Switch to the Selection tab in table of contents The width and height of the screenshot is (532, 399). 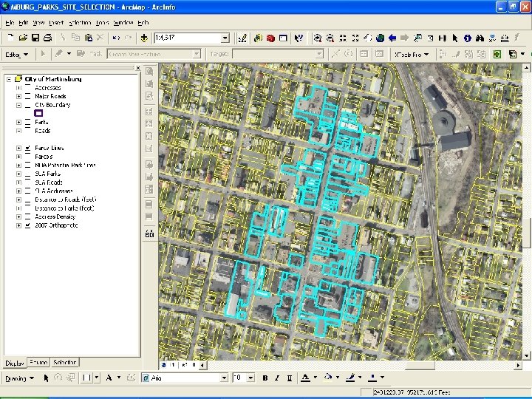(65, 363)
